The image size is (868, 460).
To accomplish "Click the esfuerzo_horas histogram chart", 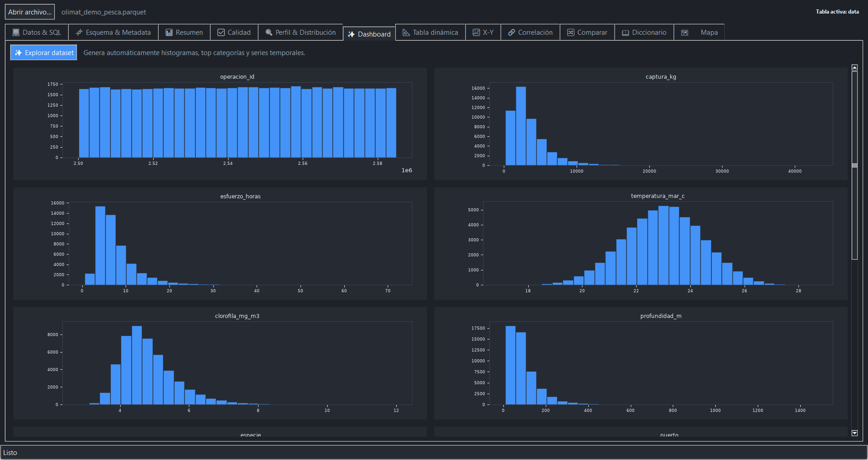I will click(220, 244).
